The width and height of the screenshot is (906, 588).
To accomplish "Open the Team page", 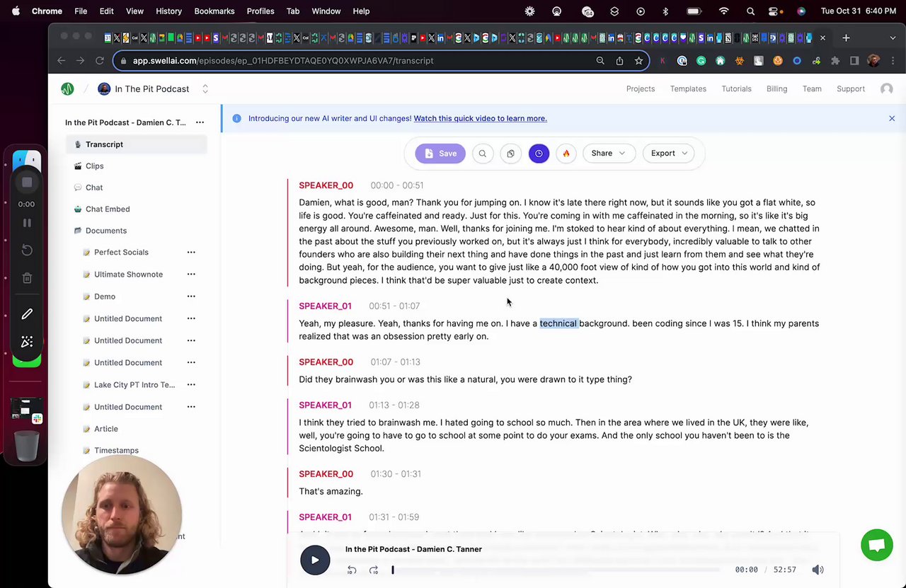I will (812, 89).
